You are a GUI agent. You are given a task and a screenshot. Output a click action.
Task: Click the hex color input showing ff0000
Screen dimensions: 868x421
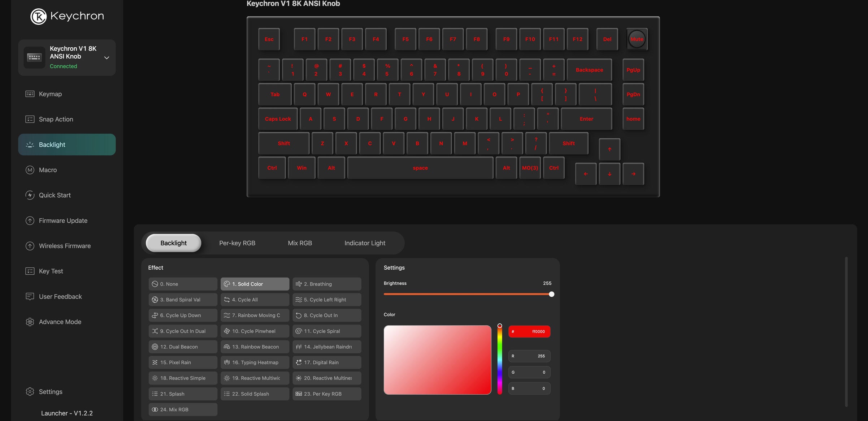pos(529,331)
